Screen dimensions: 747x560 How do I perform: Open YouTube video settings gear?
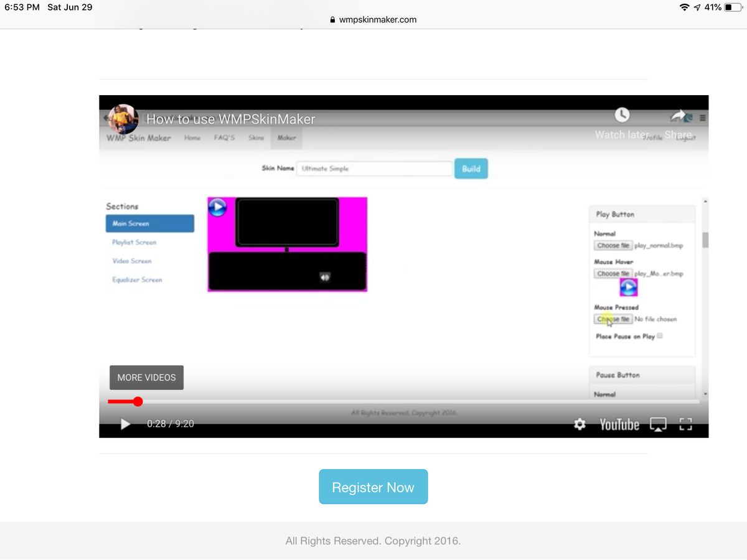[x=580, y=424]
